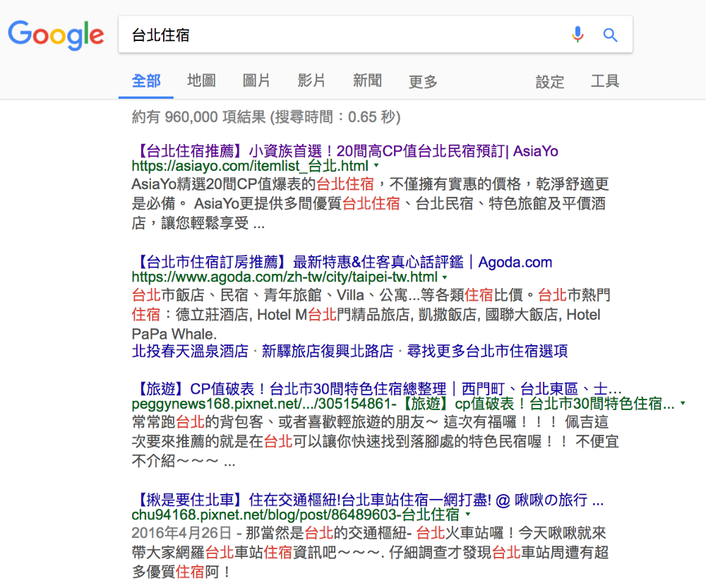The image size is (706, 588).
Task: Click the PaPa Whale. snippet text
Action: click(x=174, y=334)
